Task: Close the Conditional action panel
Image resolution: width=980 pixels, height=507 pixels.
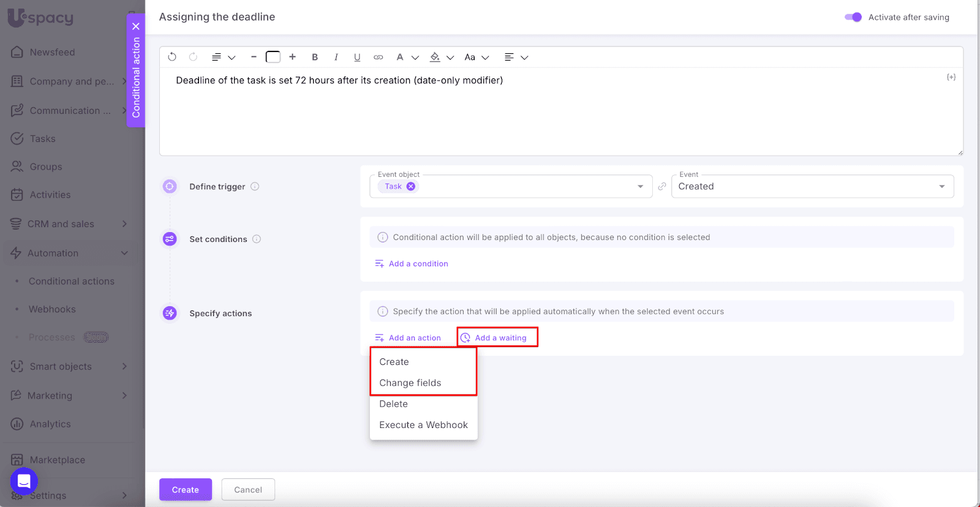Action: coord(136,26)
